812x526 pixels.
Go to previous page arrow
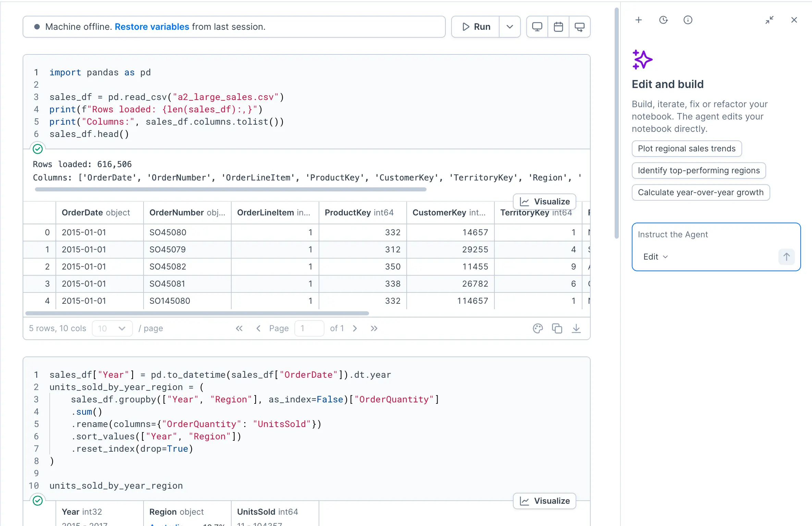coord(258,328)
